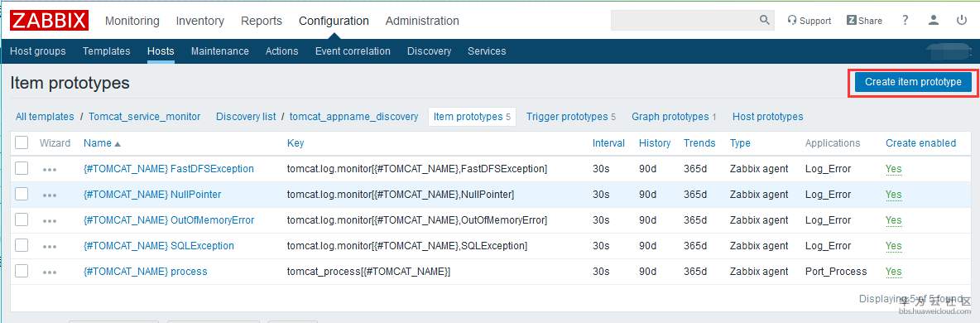Tick the select-all checkbox in header
The image size is (980, 323).
(x=22, y=142)
